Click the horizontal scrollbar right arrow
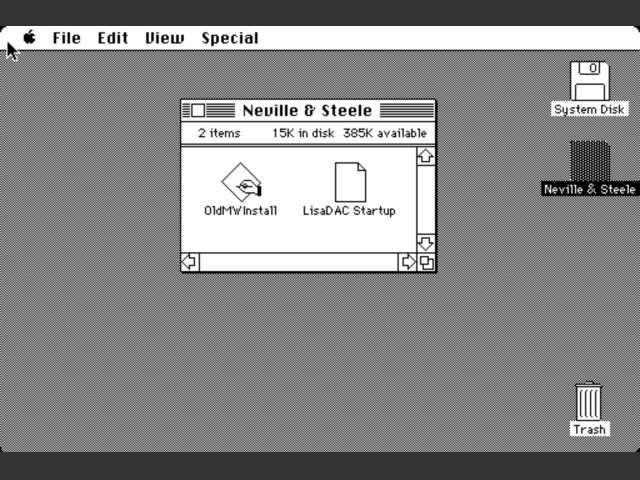The width and height of the screenshot is (640, 480). pyautogui.click(x=407, y=262)
